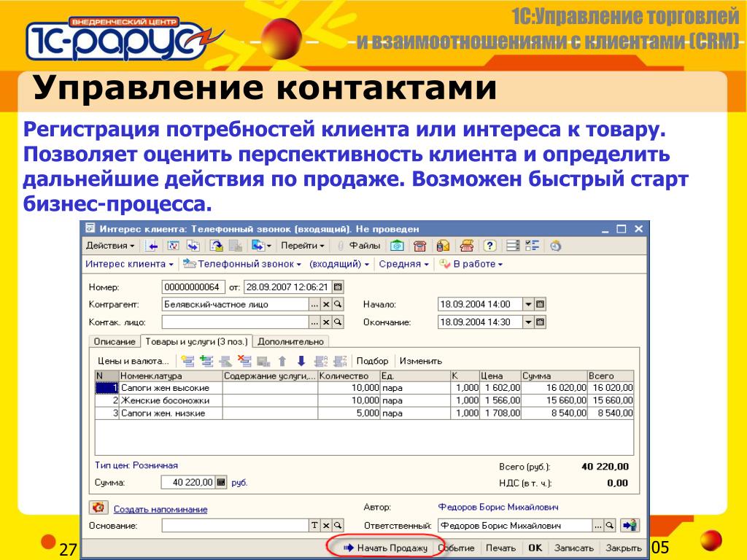Click the email @ envelope toolbar icon

pyautogui.click(x=397, y=246)
